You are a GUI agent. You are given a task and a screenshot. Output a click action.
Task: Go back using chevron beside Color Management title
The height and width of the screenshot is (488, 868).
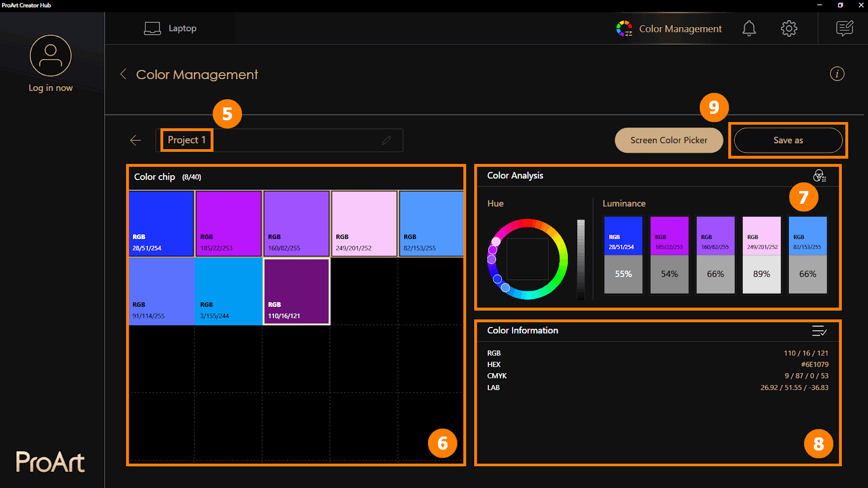(124, 74)
